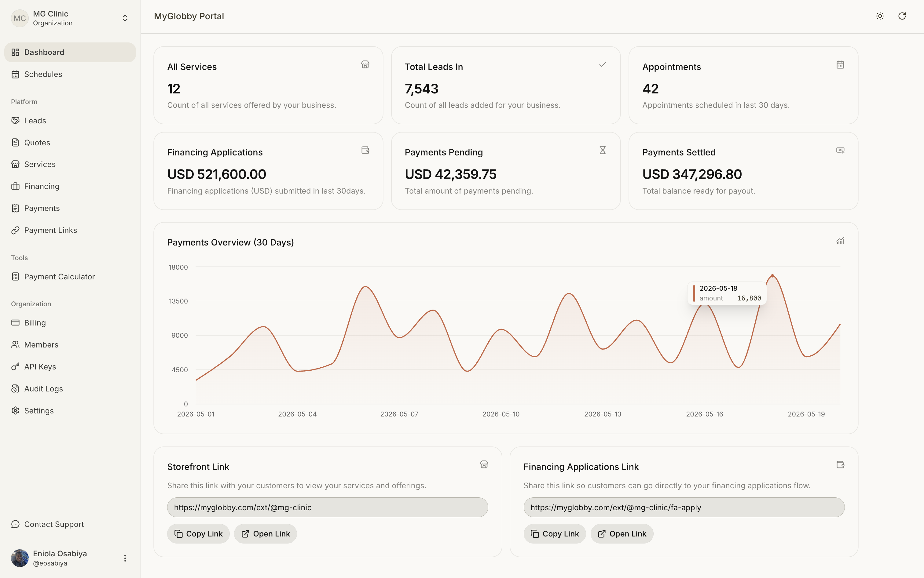Click Contact Support link

(x=70, y=524)
